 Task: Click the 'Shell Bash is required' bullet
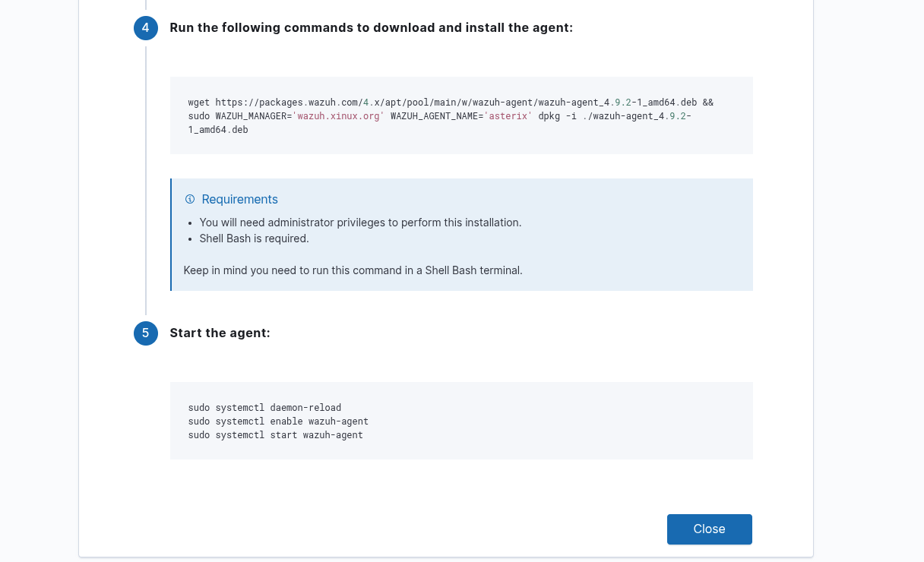coord(254,238)
